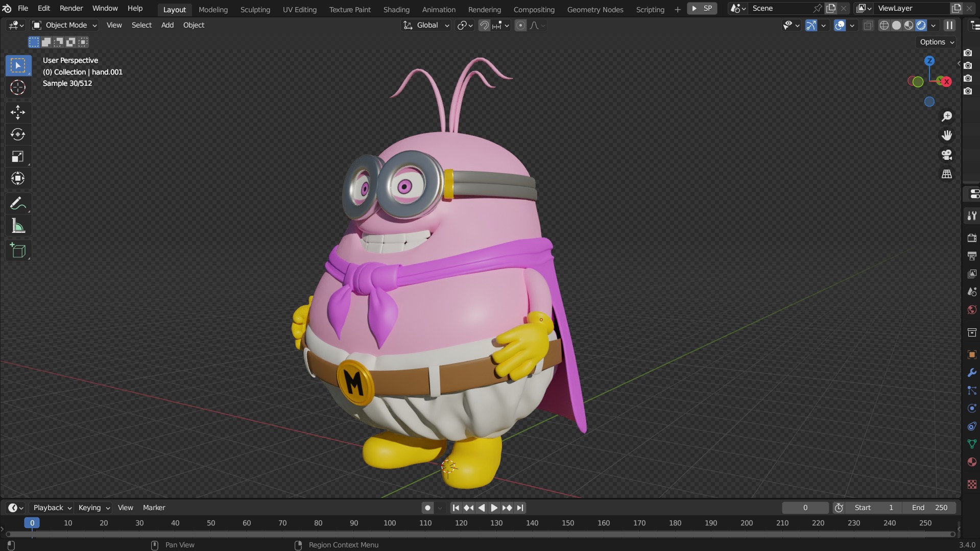Toggle camera view icon
This screenshot has width=980, height=551.
(x=947, y=155)
